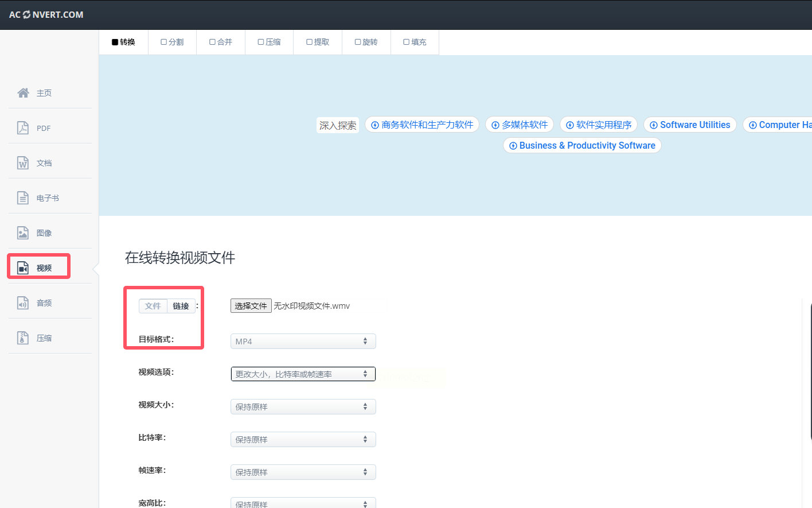Select the document (文档) Word icon
The height and width of the screenshot is (508, 812).
click(x=23, y=163)
